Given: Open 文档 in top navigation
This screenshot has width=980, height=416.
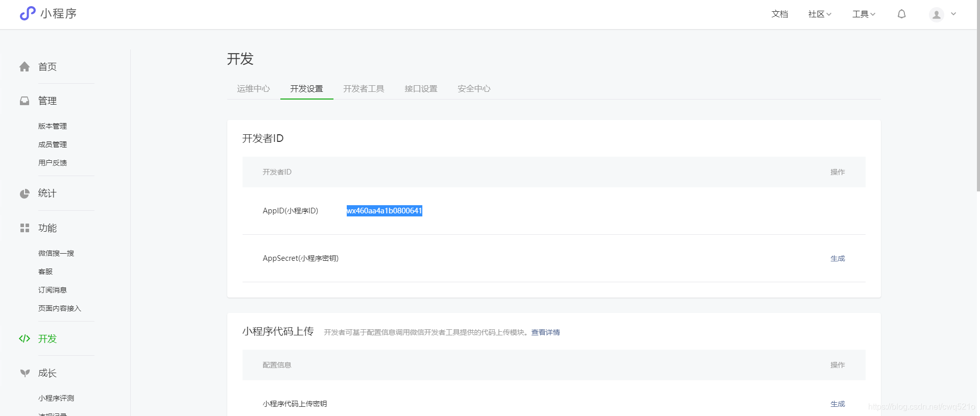Looking at the screenshot, I should pyautogui.click(x=779, y=14).
